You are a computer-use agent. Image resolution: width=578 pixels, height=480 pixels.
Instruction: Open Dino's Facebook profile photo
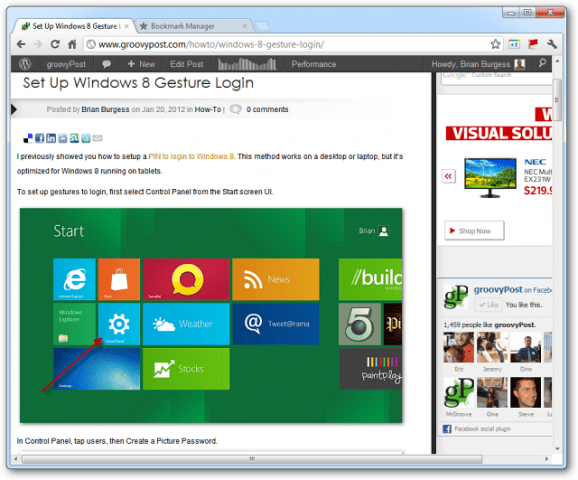[526, 347]
